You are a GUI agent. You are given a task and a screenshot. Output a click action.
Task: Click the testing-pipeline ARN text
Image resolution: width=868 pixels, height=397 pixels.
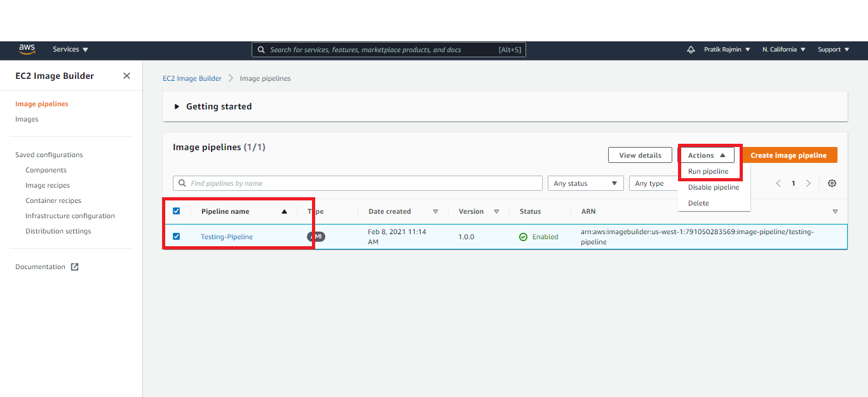697,237
